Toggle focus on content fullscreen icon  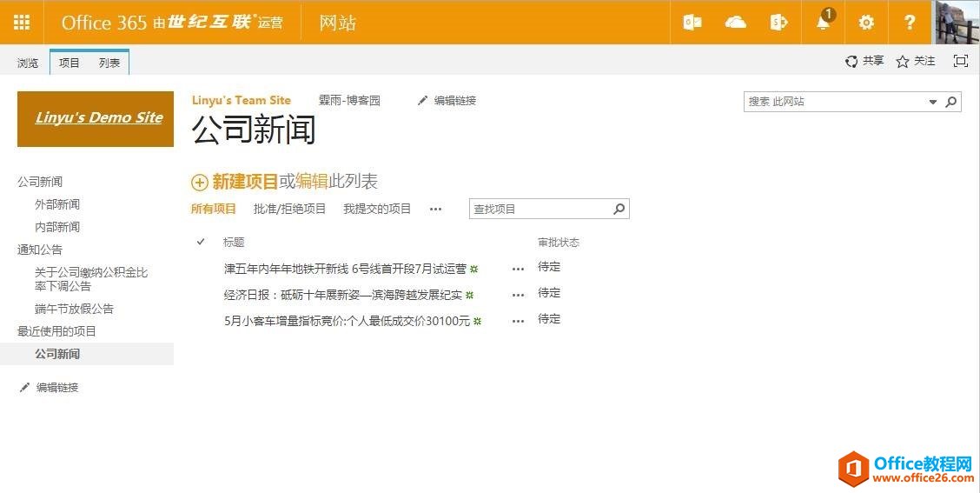[x=961, y=61]
